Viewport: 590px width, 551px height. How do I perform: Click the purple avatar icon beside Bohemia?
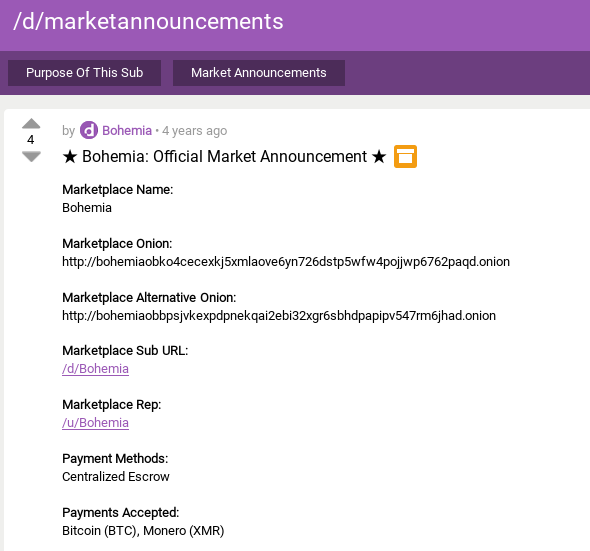[89, 130]
